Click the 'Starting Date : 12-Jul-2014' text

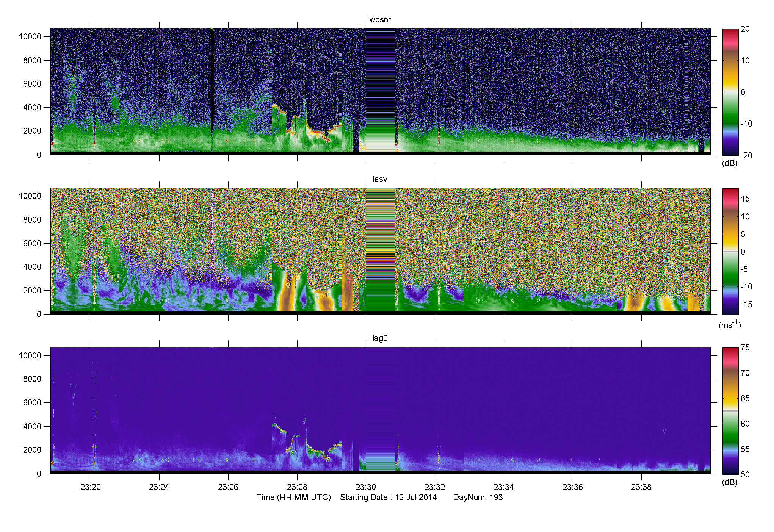(x=389, y=498)
